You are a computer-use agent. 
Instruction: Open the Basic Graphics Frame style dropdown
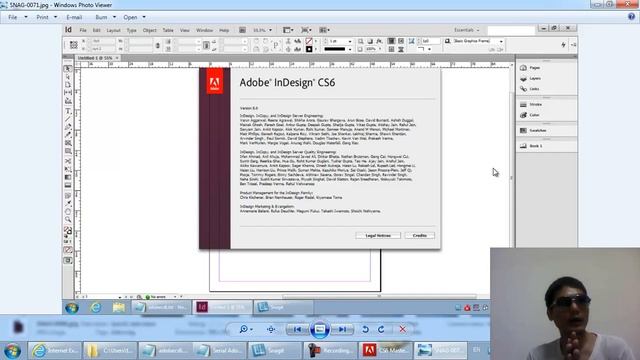click(501, 41)
